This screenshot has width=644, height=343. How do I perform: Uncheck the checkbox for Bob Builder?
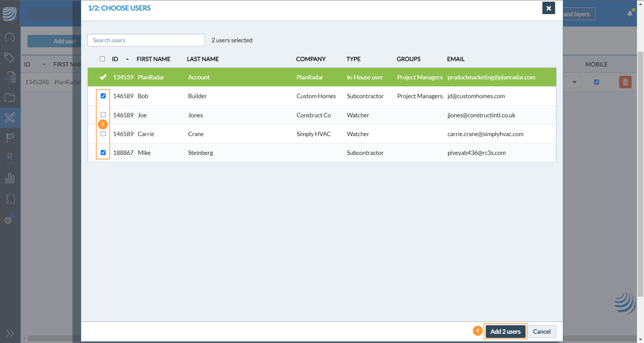(103, 96)
